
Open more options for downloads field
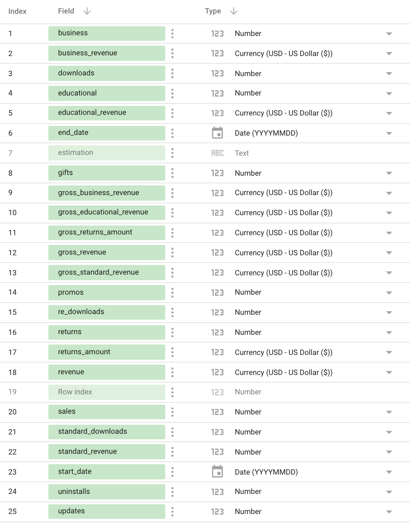(x=173, y=73)
